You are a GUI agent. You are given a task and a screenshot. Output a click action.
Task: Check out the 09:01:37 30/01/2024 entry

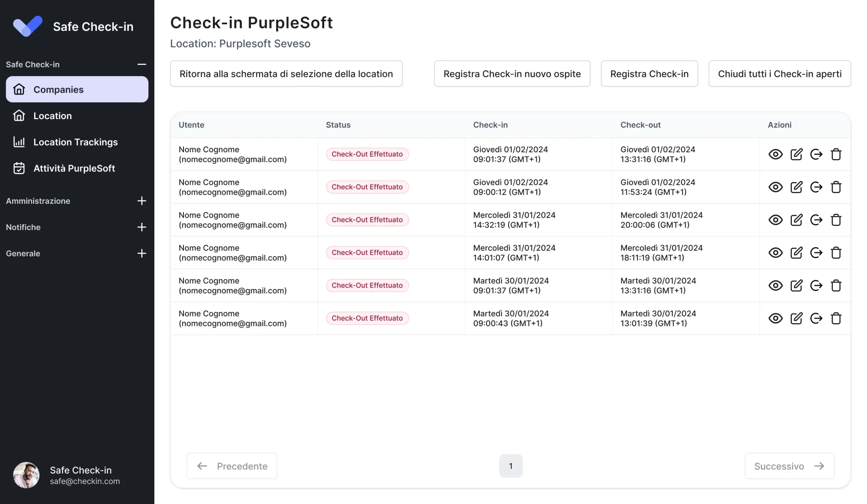tap(816, 286)
